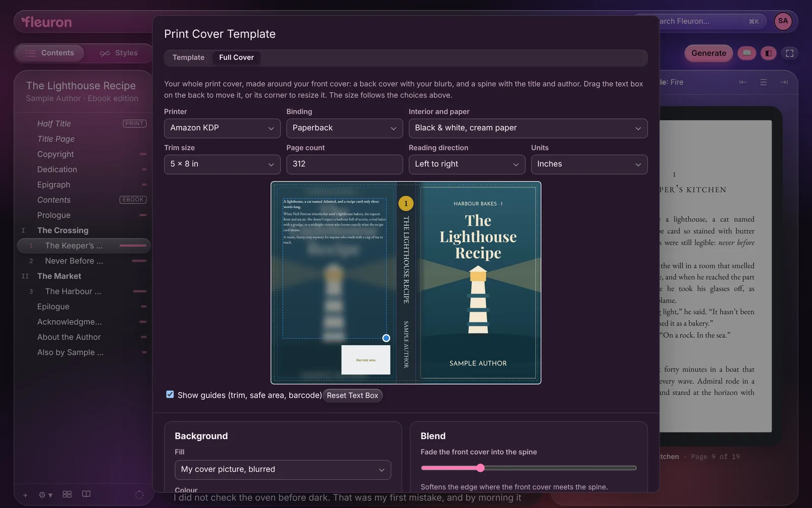Toggle the Show guides checkbox
The image size is (812, 508).
point(170,395)
